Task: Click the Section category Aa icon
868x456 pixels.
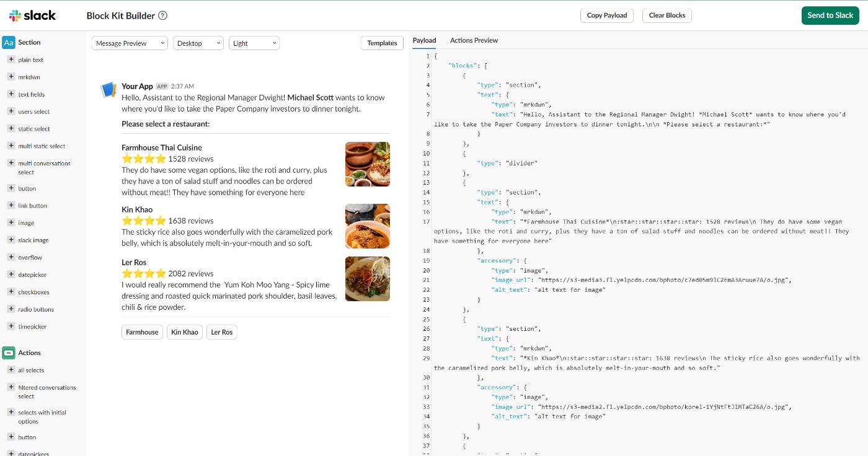Action: coord(9,42)
